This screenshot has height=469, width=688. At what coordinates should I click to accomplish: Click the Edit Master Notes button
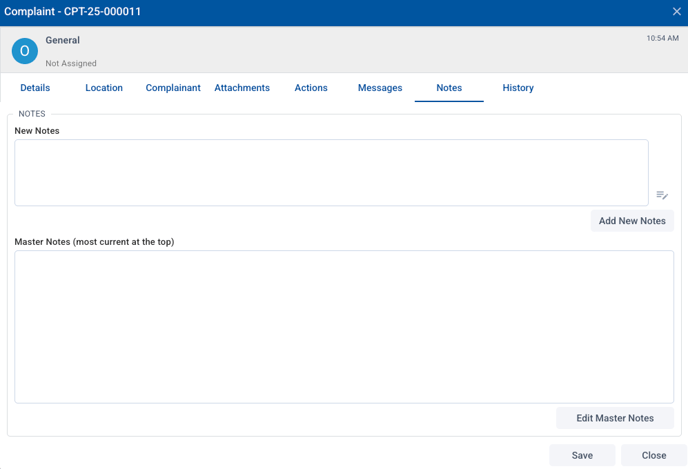(x=614, y=418)
